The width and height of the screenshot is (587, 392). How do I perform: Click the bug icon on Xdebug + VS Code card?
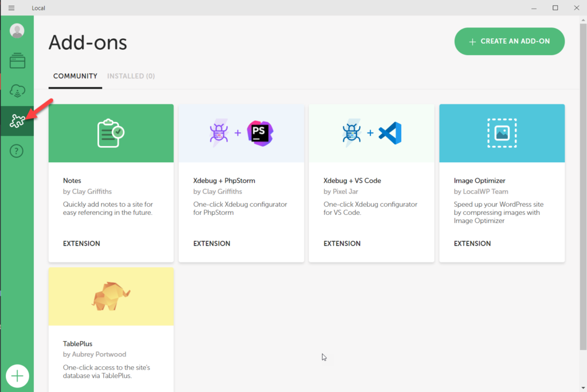coord(351,133)
